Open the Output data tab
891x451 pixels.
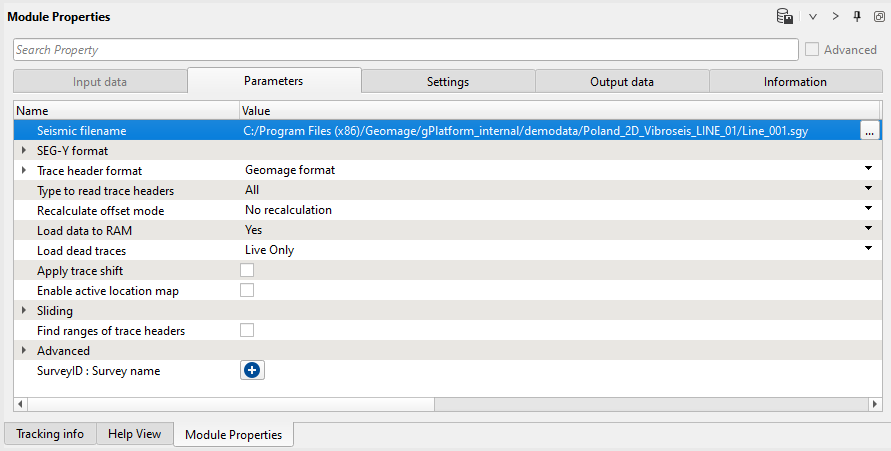click(621, 82)
